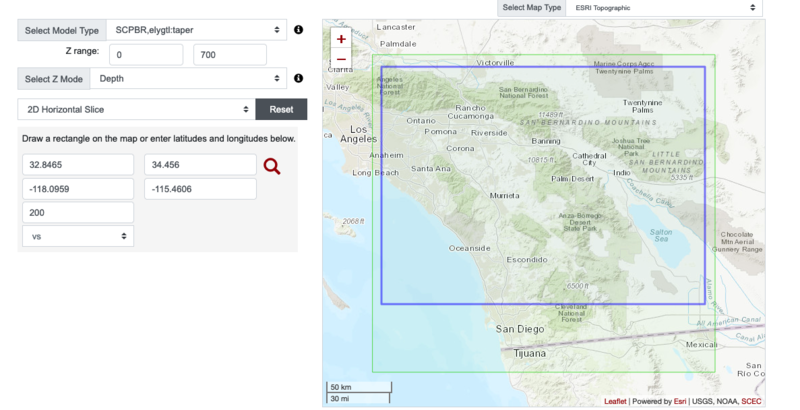Click the Z range minimum field showing 0
This screenshot has width=800, height=410.
pos(146,55)
